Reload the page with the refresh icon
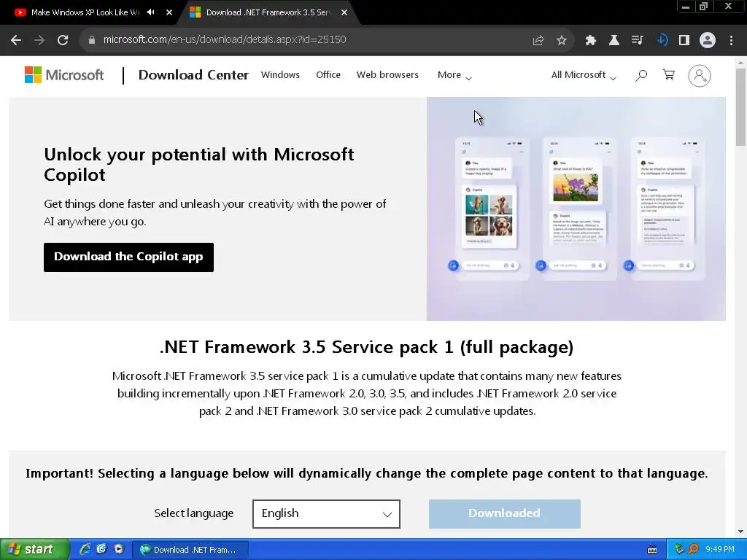This screenshot has width=747, height=560. tap(63, 40)
